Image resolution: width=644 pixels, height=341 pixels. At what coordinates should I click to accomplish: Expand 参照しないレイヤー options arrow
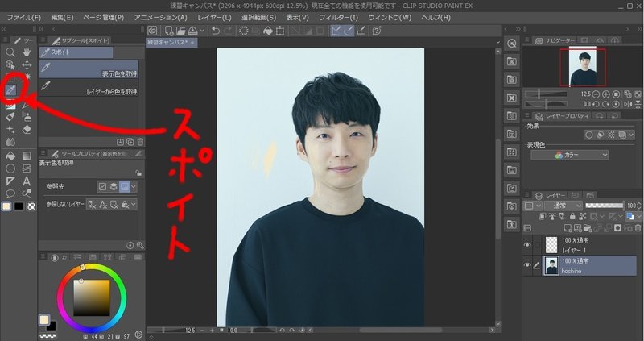click(134, 204)
